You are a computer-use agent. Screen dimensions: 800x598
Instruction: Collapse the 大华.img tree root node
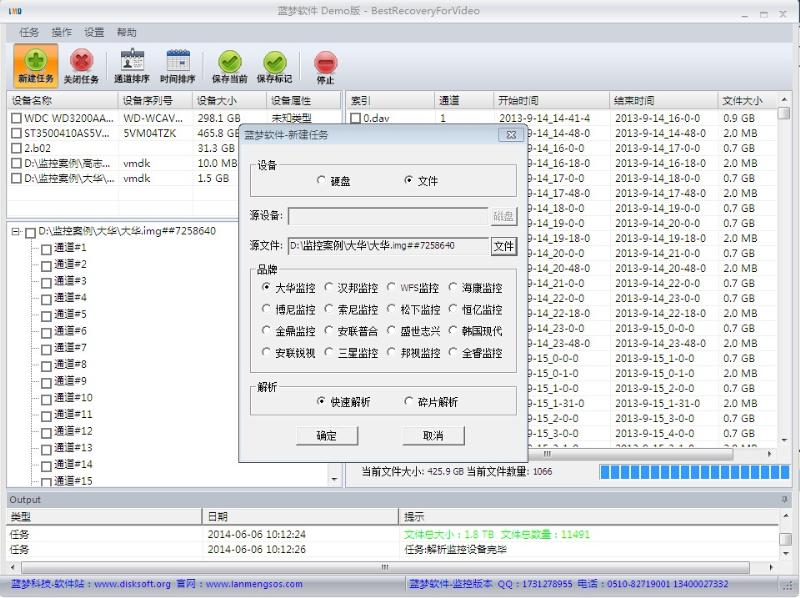pyautogui.click(x=16, y=232)
